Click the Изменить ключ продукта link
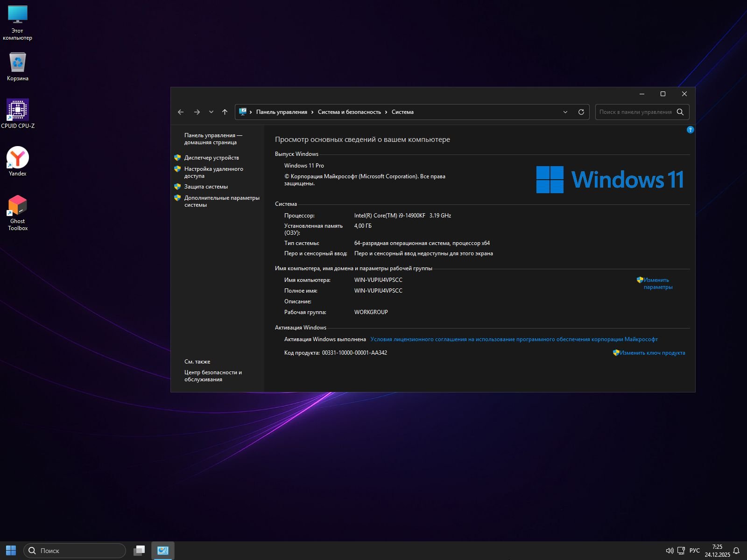747x560 pixels. click(652, 353)
